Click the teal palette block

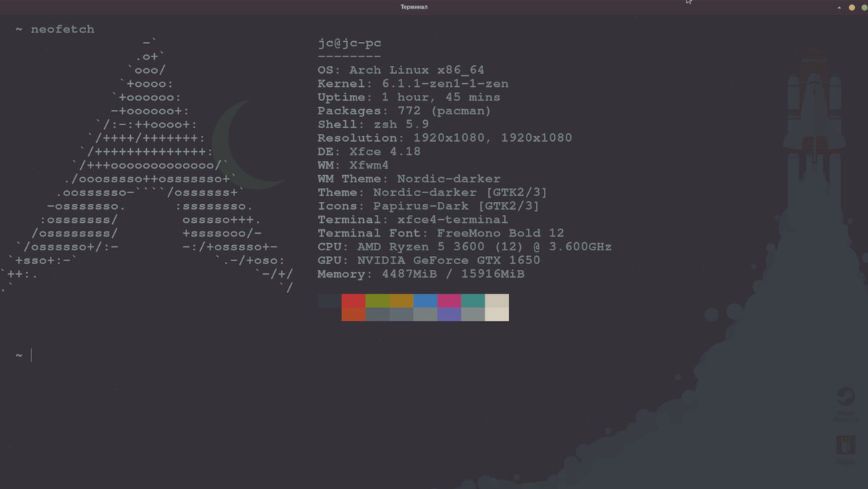click(473, 301)
